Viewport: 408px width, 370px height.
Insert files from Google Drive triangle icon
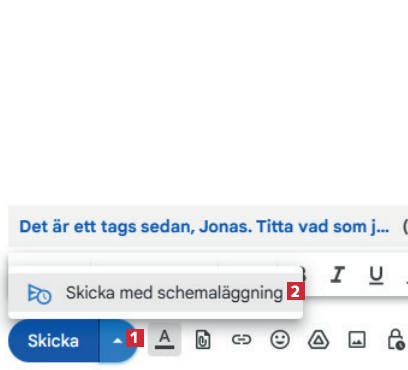point(318,340)
